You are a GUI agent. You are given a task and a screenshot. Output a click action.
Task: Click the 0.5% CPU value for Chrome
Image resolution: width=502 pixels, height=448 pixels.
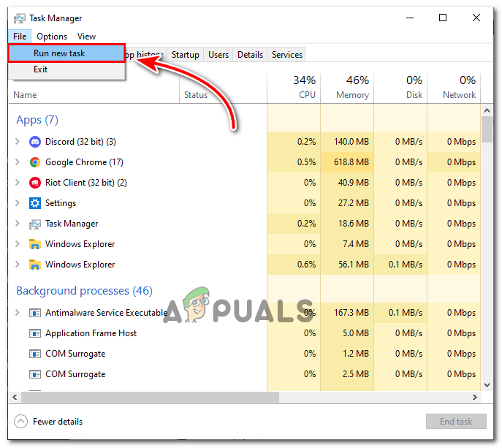pyautogui.click(x=306, y=162)
